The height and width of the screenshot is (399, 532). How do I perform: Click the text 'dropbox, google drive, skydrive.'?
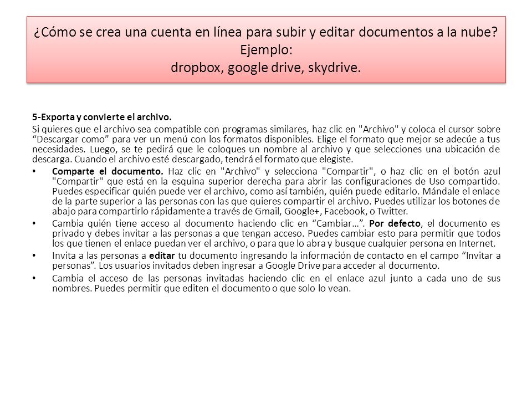click(x=265, y=68)
